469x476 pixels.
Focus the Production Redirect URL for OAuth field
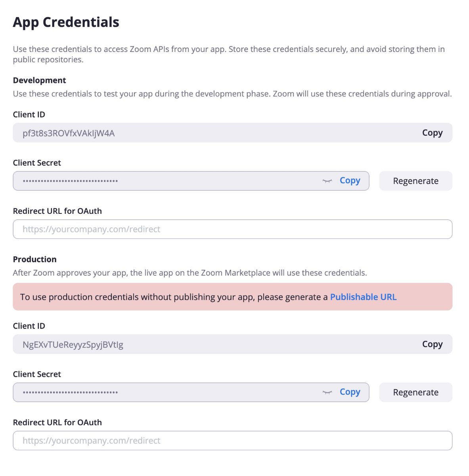232,441
